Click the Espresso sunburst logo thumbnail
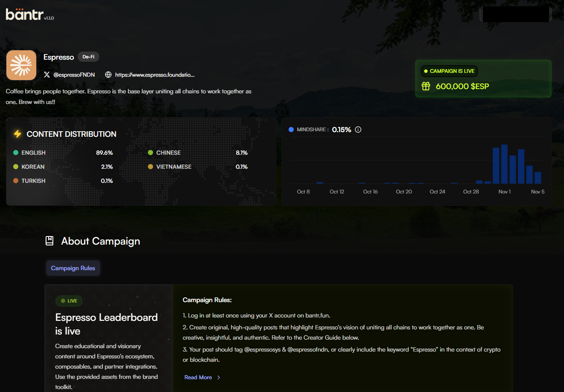Image resolution: width=564 pixels, height=392 pixels. pyautogui.click(x=21, y=65)
